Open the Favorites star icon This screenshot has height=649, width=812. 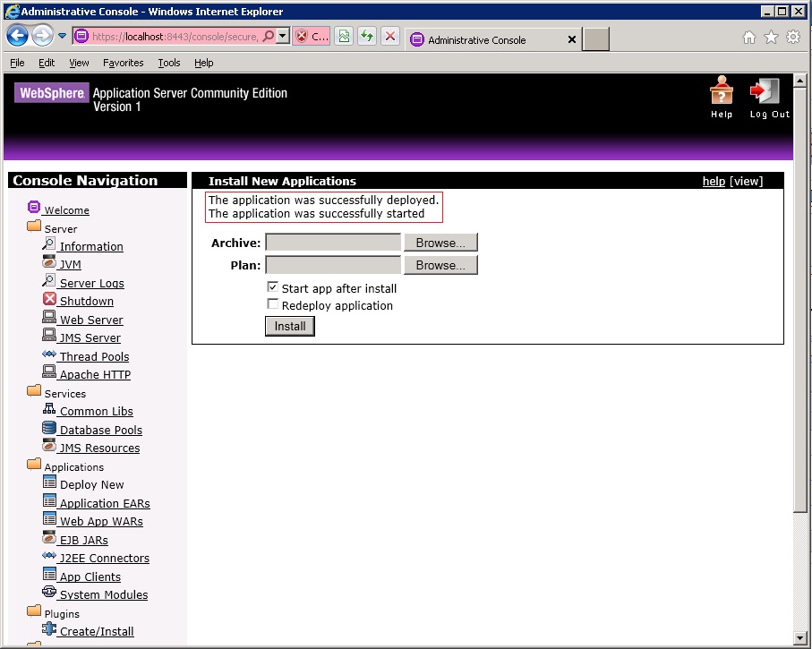click(771, 38)
